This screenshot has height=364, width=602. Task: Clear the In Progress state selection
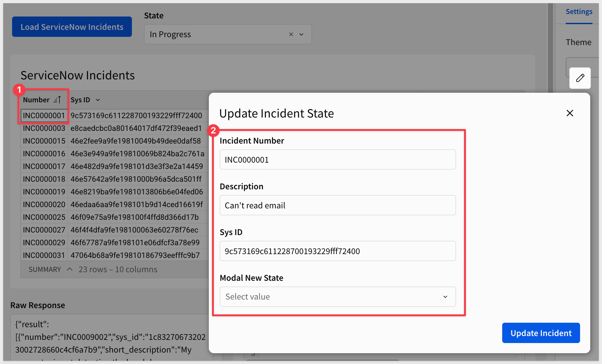(x=291, y=34)
